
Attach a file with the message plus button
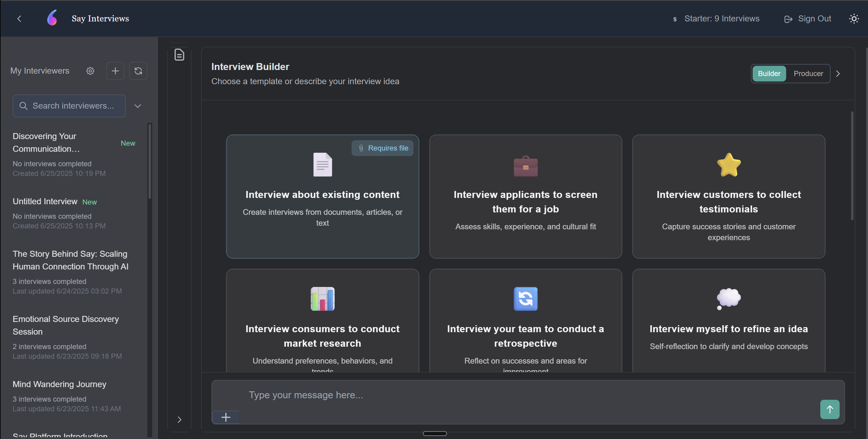tap(226, 418)
